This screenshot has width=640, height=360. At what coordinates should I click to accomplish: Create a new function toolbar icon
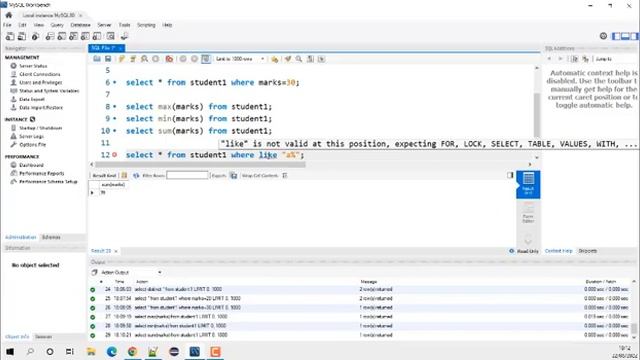[97, 36]
